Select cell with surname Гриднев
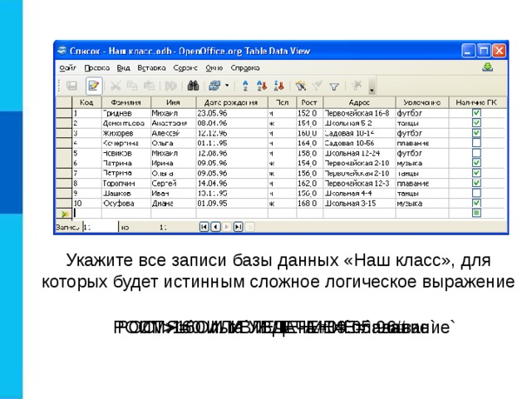Screen dimensions: 532x399 [126, 113]
